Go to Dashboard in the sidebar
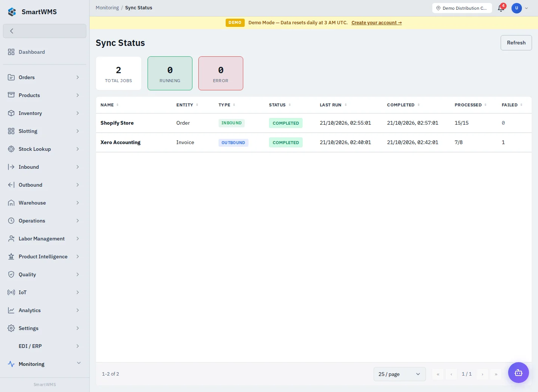The width and height of the screenshot is (538, 392). coord(44,52)
